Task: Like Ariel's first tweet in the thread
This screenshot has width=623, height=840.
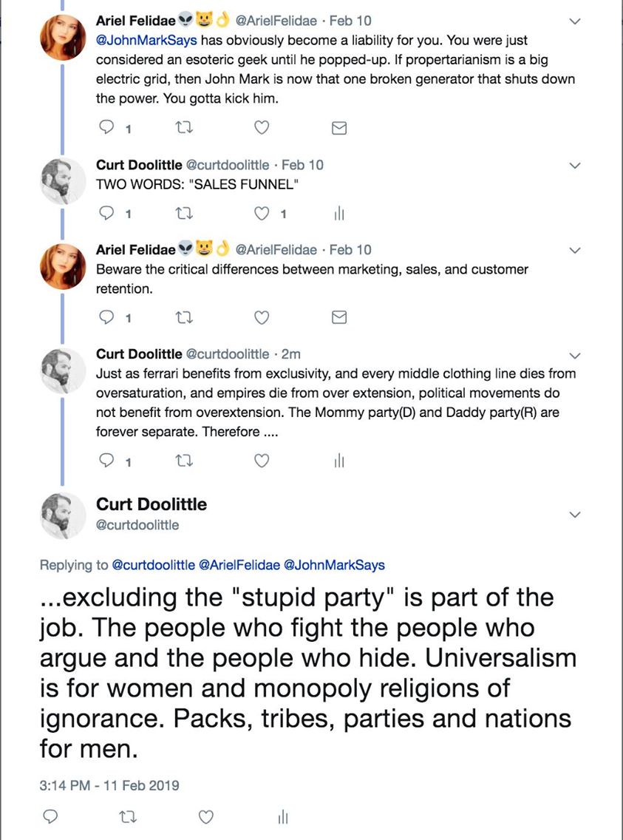Action: pos(261,129)
